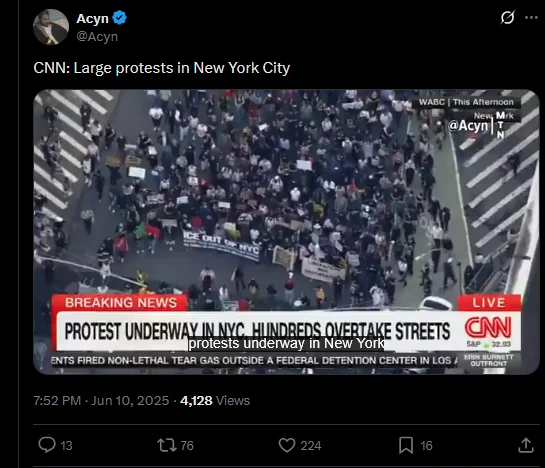Open the Acyn display name link
Viewport: 545px width, 468px height.
click(92, 18)
